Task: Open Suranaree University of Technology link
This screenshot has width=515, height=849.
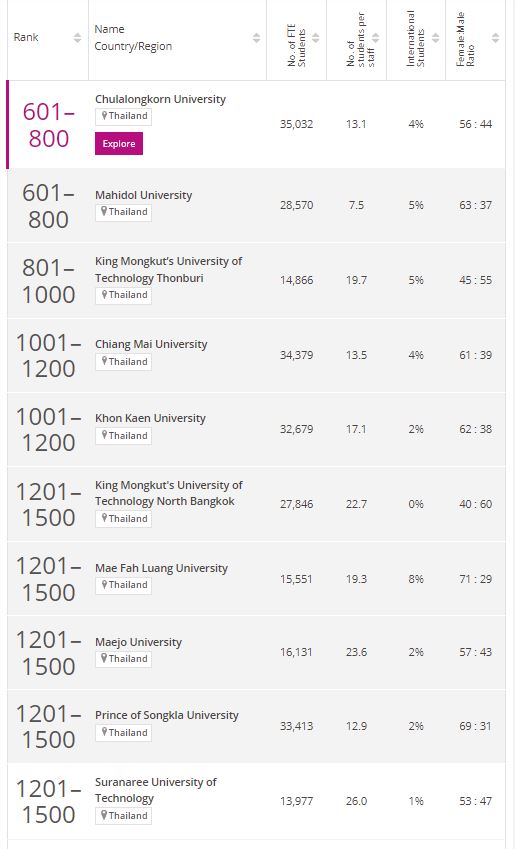Action: tap(156, 790)
